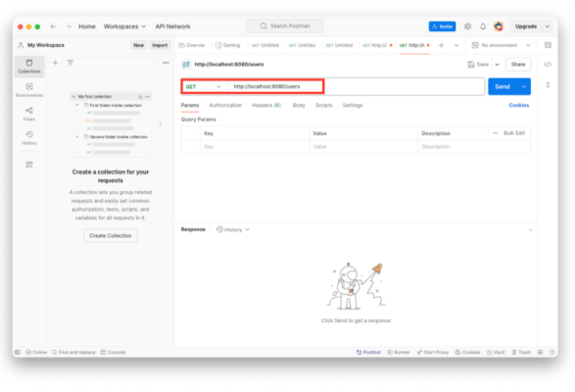The image size is (575, 392).
Task: Click the query param Value field
Action: pyautogui.click(x=363, y=147)
